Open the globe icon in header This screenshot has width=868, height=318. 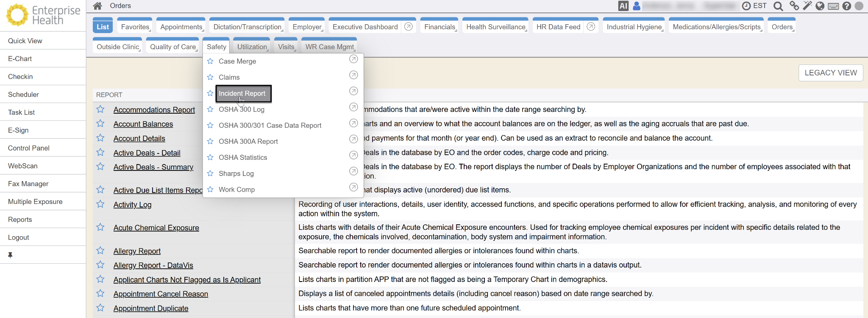[x=820, y=6]
